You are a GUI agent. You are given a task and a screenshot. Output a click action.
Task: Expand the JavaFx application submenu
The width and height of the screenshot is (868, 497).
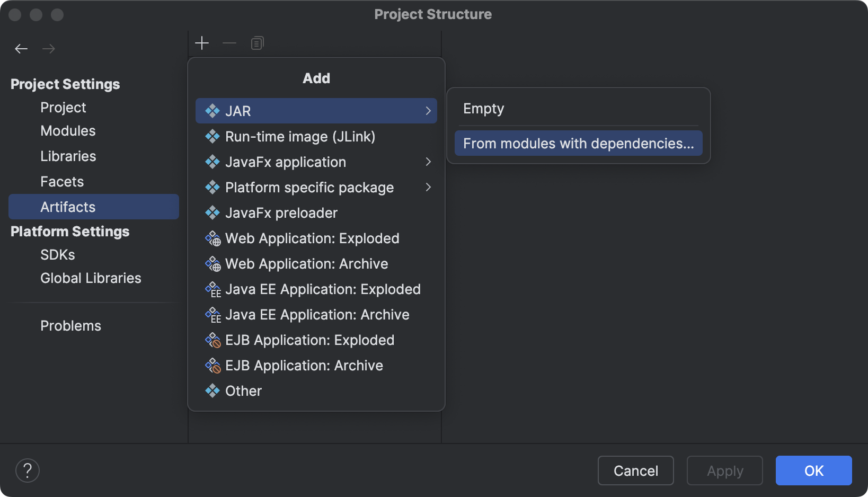click(x=428, y=162)
